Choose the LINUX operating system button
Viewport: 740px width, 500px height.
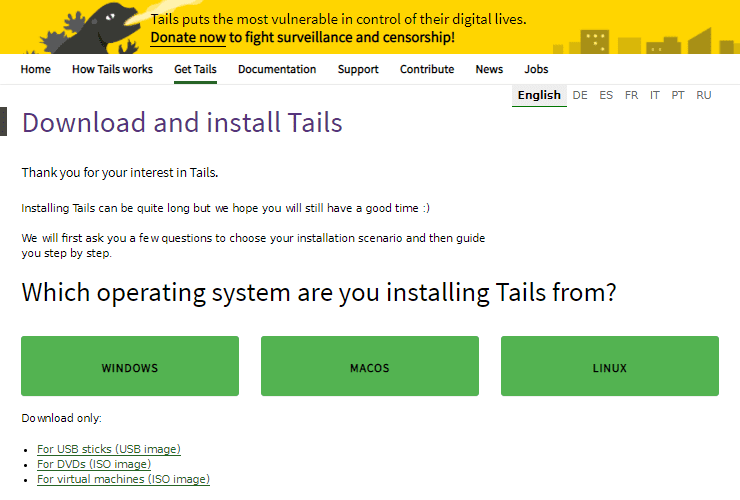click(610, 366)
